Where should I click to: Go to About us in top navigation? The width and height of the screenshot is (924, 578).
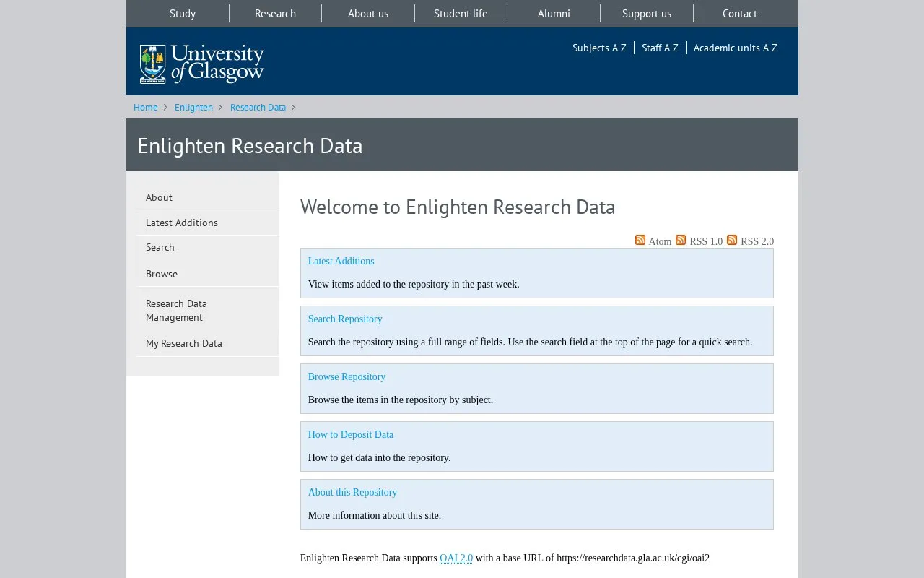coord(368,14)
